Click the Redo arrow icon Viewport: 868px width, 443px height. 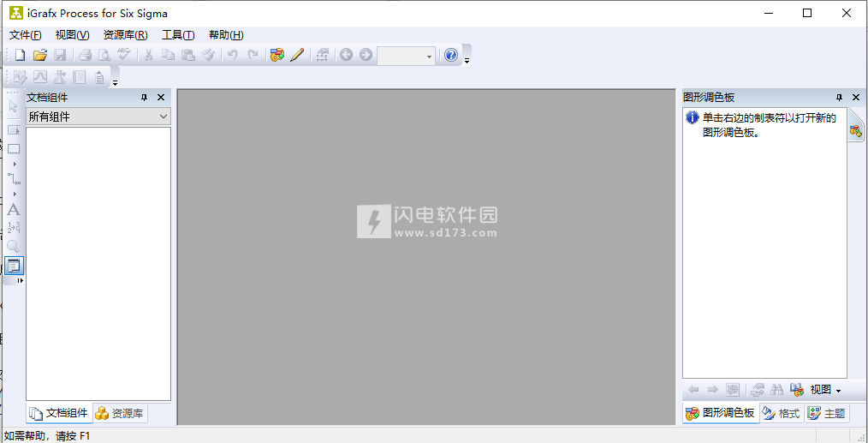253,55
